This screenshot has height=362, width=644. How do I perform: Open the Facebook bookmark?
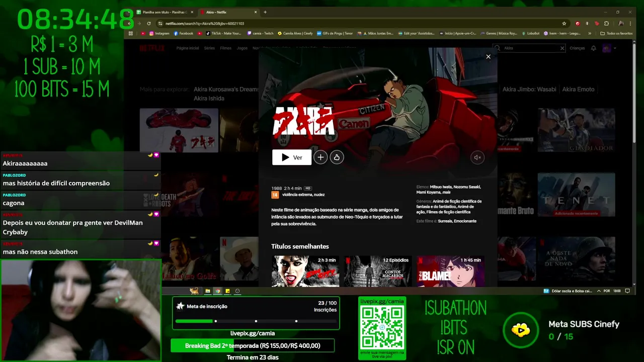pos(183,33)
